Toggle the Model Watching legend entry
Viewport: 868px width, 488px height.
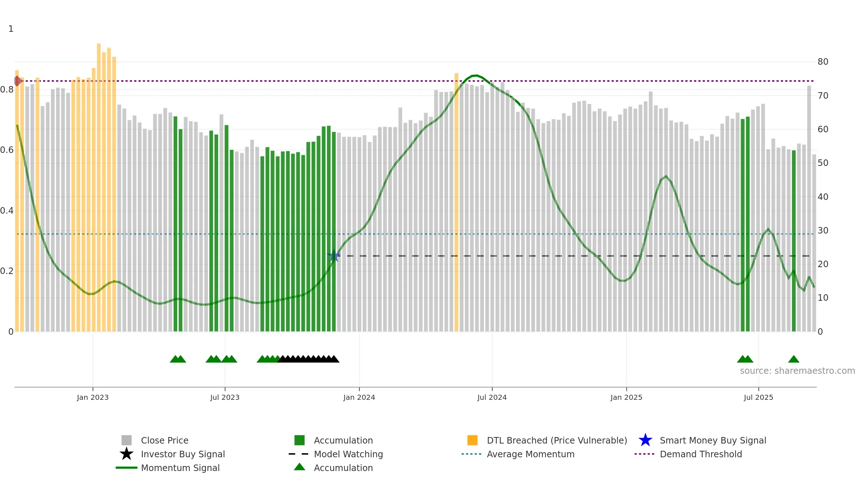click(x=348, y=454)
